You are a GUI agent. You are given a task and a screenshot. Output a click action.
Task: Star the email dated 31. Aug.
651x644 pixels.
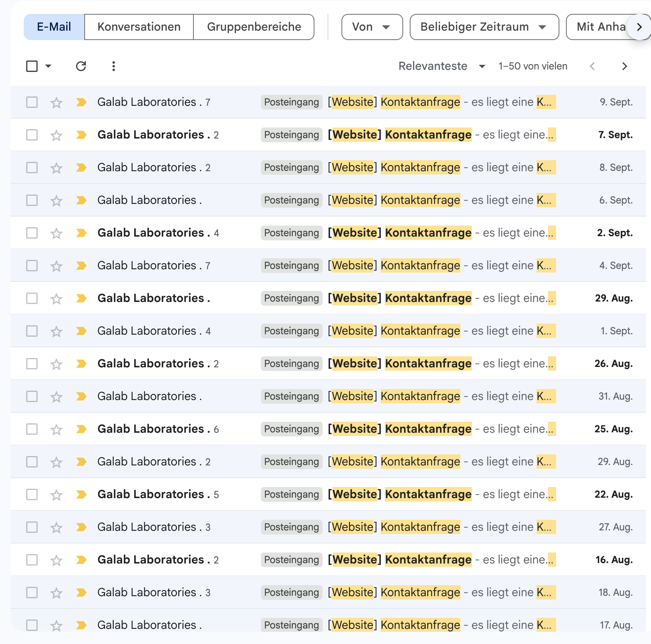coord(56,396)
